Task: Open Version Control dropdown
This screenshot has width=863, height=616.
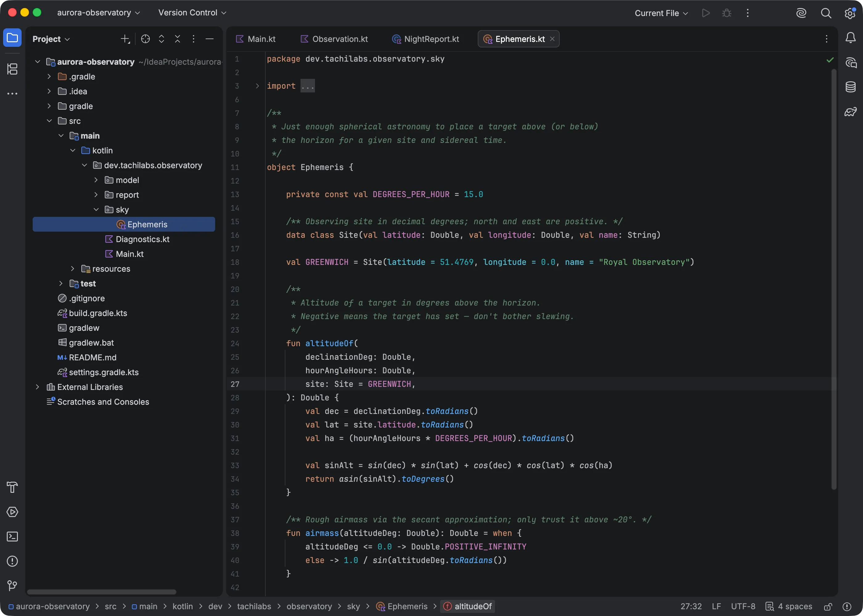Action: coord(192,13)
